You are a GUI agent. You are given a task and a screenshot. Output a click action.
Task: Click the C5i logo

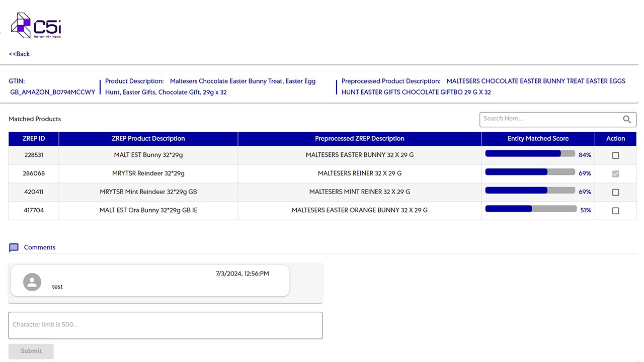36,26
